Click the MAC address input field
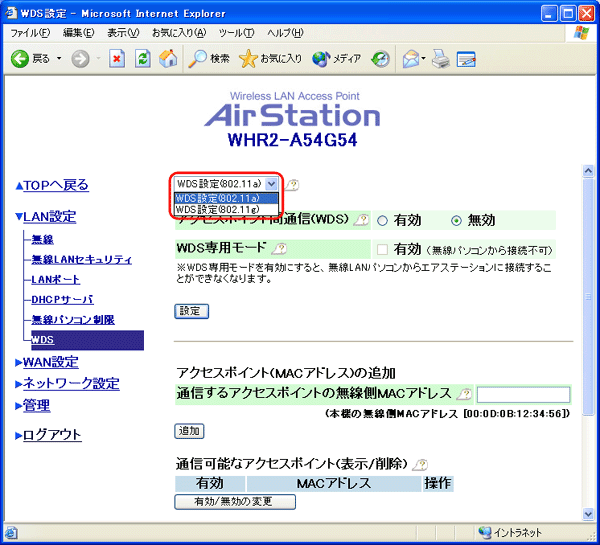 tap(523, 395)
